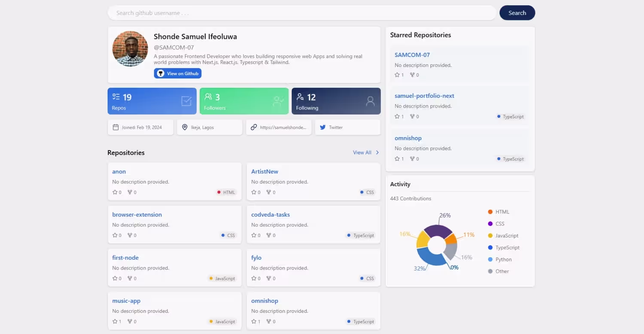Click the Repos count card
This screenshot has height=334, width=644.
coord(152,101)
